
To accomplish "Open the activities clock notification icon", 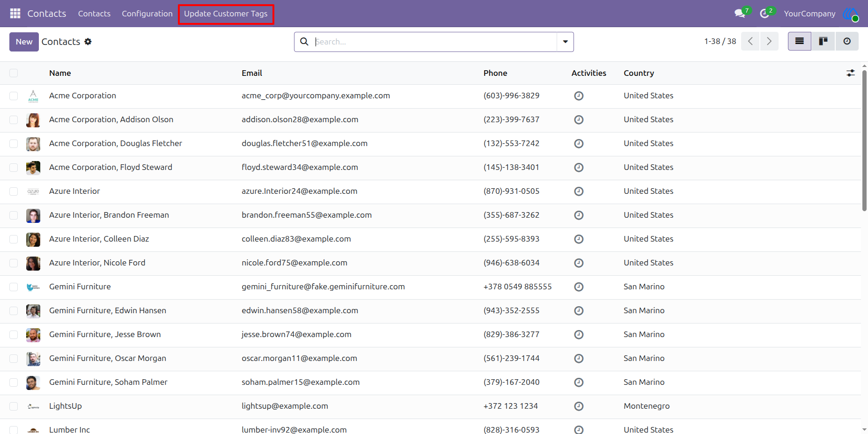I will coord(764,14).
